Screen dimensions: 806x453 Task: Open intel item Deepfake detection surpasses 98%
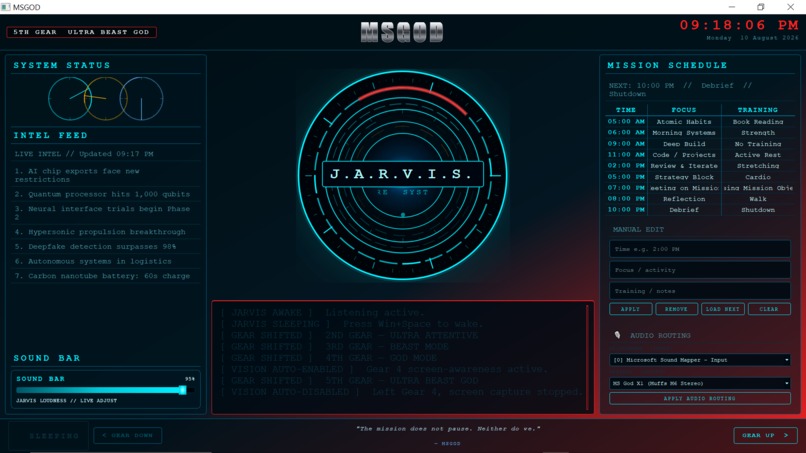[x=106, y=247]
